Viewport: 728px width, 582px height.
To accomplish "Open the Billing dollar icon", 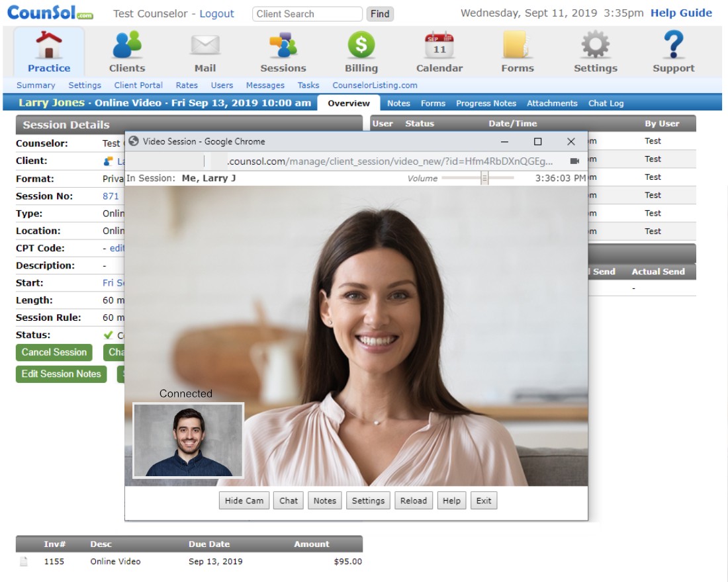I will coord(361,45).
